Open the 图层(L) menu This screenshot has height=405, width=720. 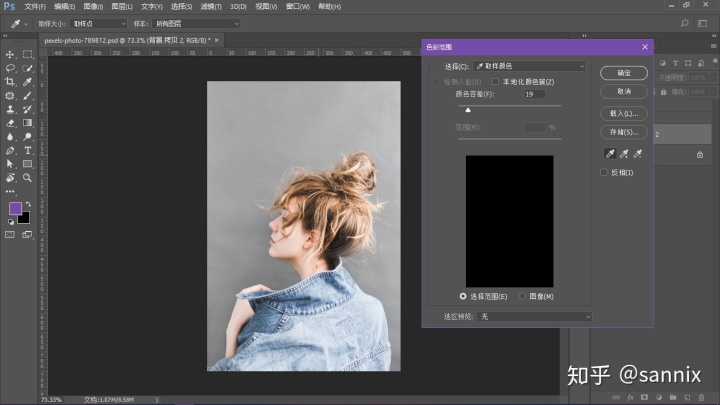(122, 7)
